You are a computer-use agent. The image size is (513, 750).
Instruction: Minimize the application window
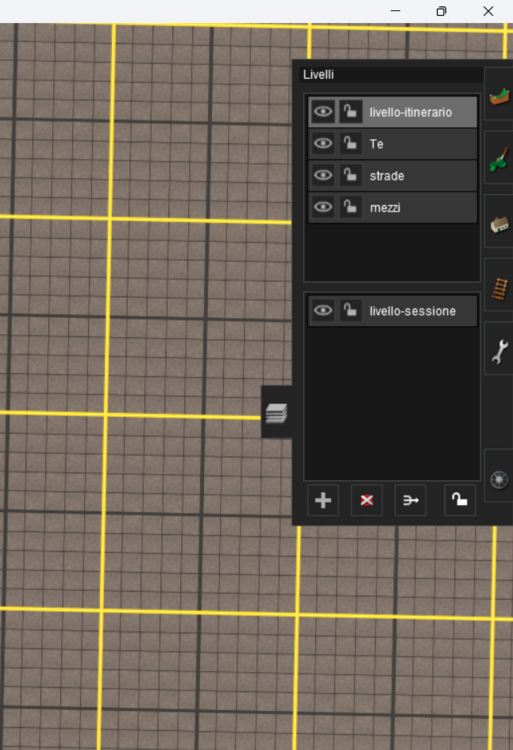[x=395, y=11]
